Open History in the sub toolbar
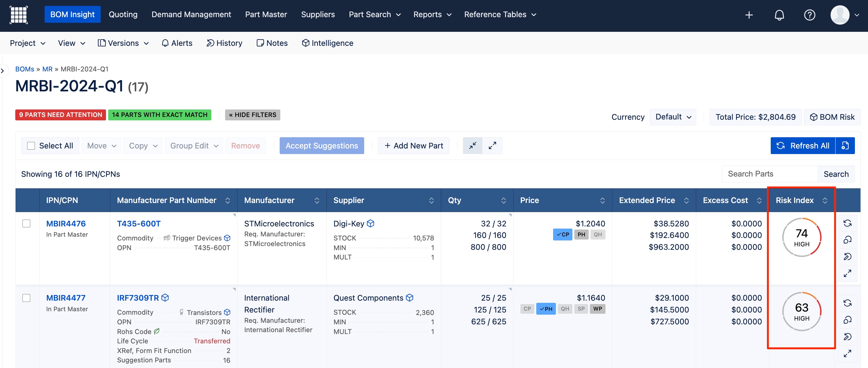Screen dimensions: 868x368 click(224, 43)
